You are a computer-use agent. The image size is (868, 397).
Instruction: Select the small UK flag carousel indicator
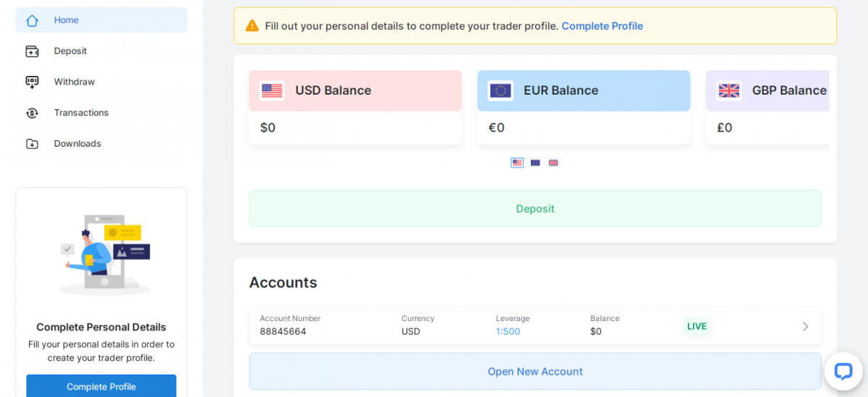tap(553, 163)
